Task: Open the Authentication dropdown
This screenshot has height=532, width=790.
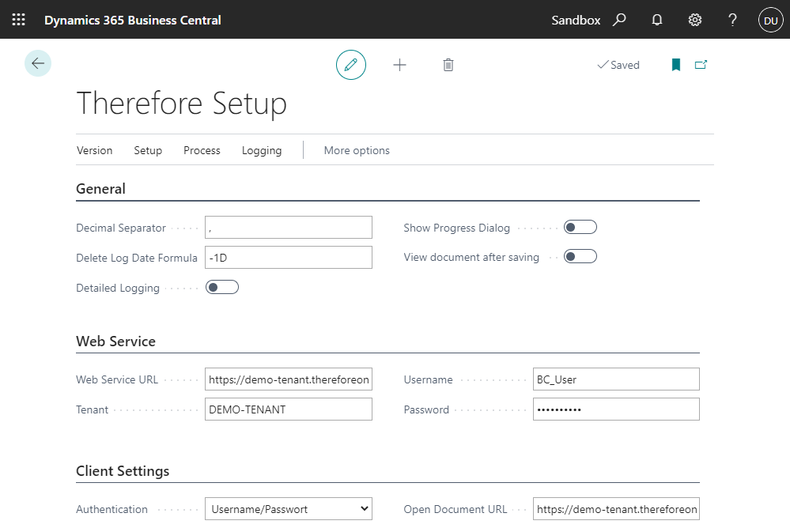Action: coord(289,509)
